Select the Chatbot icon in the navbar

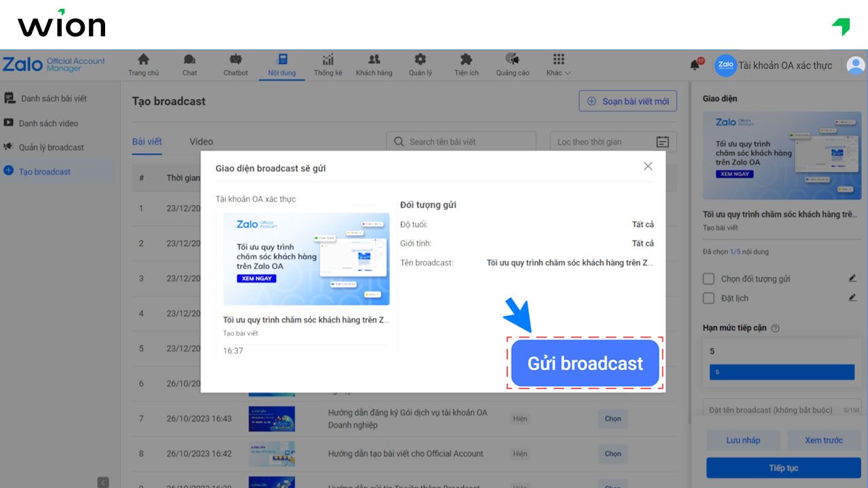click(235, 64)
